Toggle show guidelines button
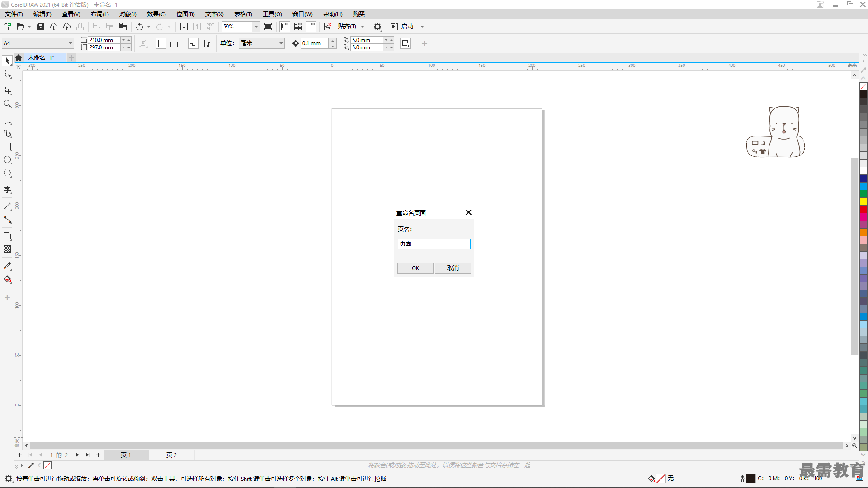Viewport: 868px width, 488px height. 311,27
